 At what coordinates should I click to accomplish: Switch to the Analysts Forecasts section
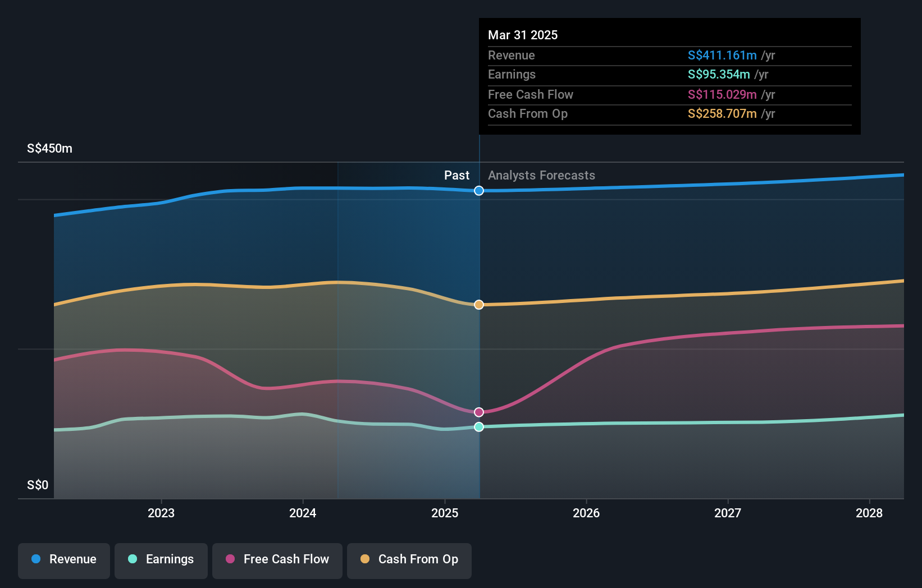[541, 175]
